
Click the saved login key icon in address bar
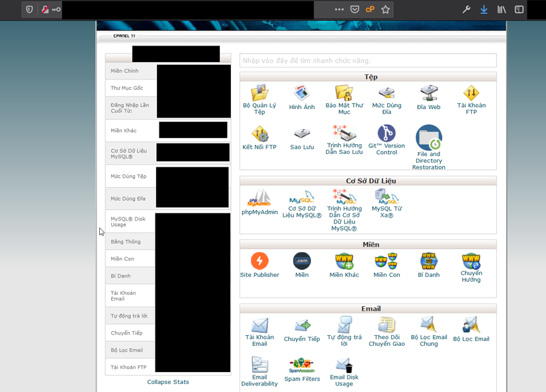pos(56,9)
